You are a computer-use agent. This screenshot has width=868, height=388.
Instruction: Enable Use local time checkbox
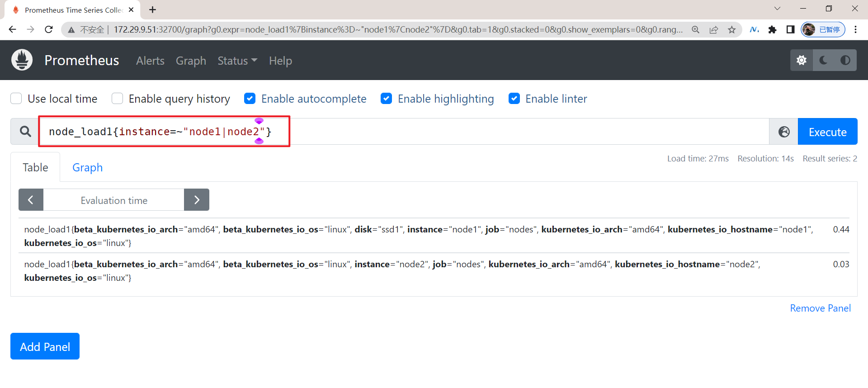[16, 99]
